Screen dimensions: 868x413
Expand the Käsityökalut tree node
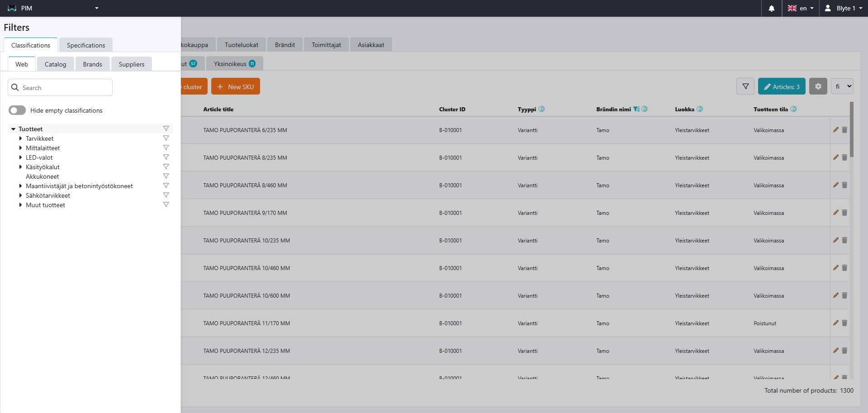20,167
